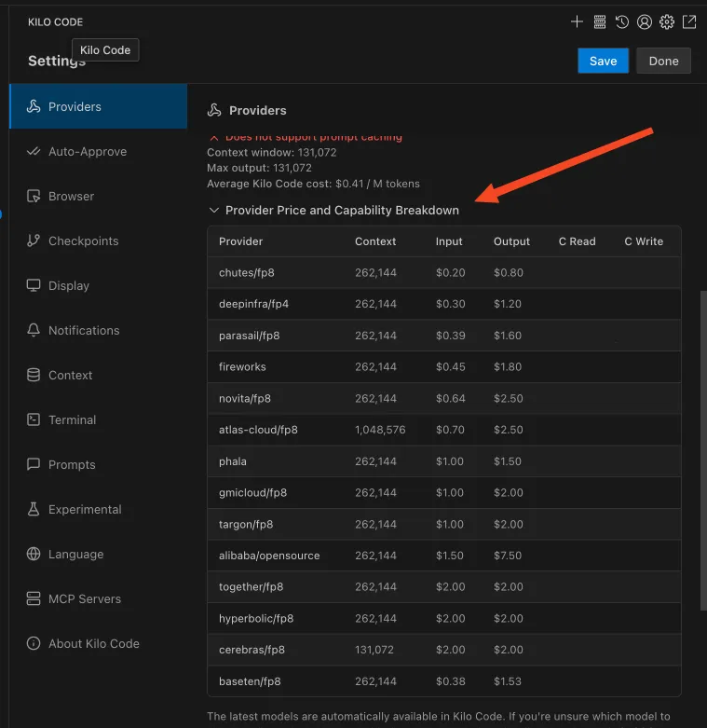The image size is (707, 728).
Task: Open the server stack icon in top toolbar
Action: (x=600, y=21)
